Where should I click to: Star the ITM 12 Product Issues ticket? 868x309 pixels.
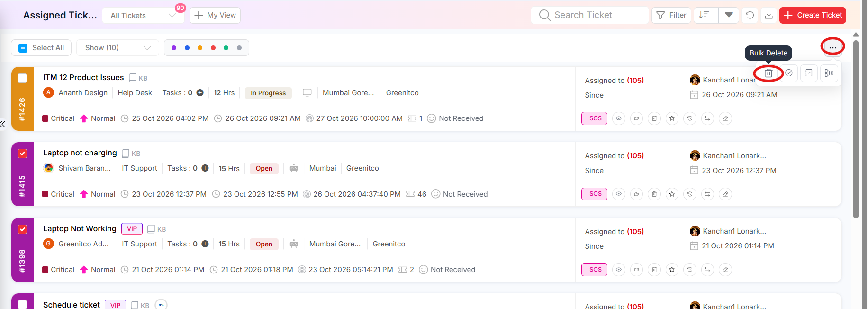pos(672,118)
